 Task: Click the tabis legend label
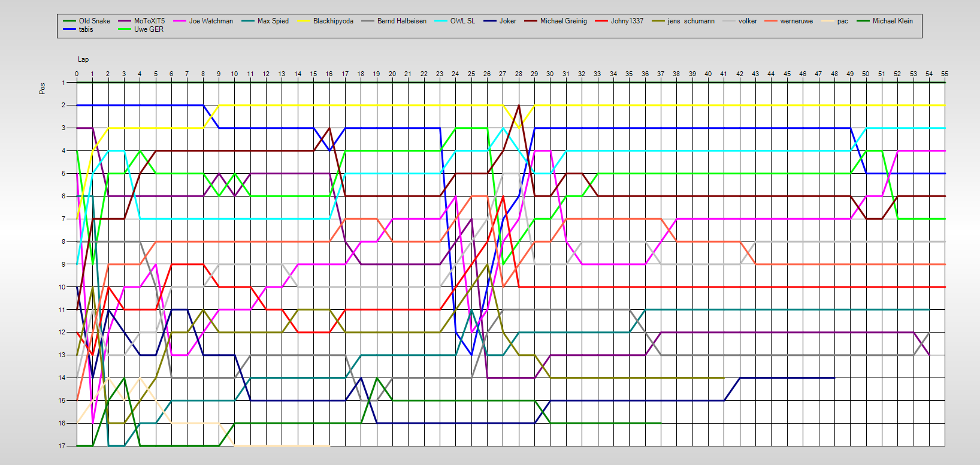[x=86, y=29]
